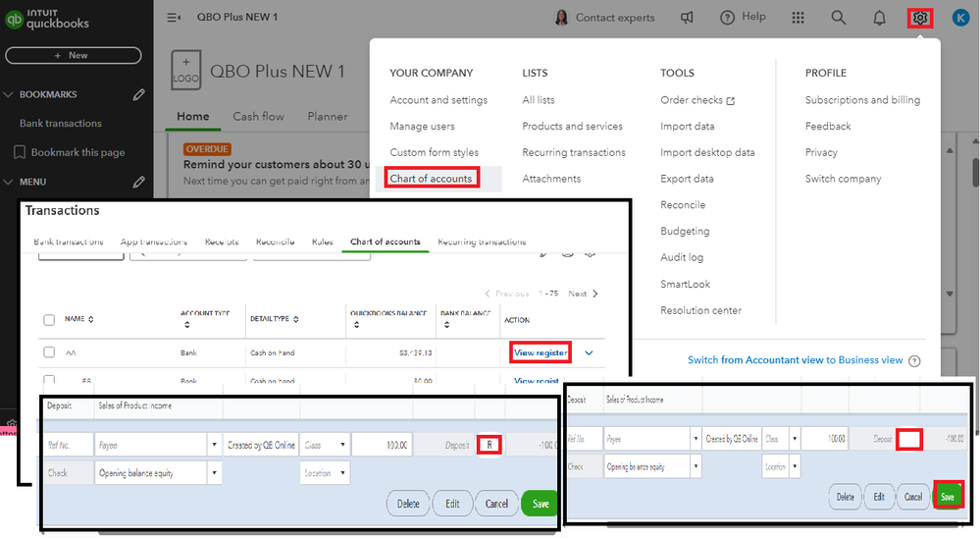The image size is (980, 539).
Task: Open Products and services list
Action: point(572,127)
